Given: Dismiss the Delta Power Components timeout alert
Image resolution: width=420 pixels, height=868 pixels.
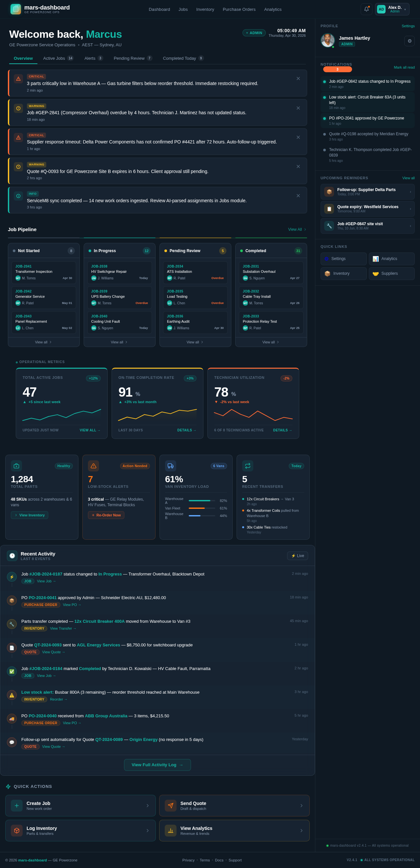Looking at the screenshot, I should (x=298, y=137).
